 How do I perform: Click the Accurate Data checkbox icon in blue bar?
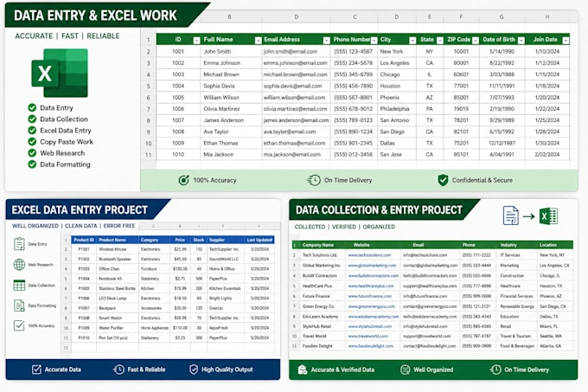(x=36, y=370)
